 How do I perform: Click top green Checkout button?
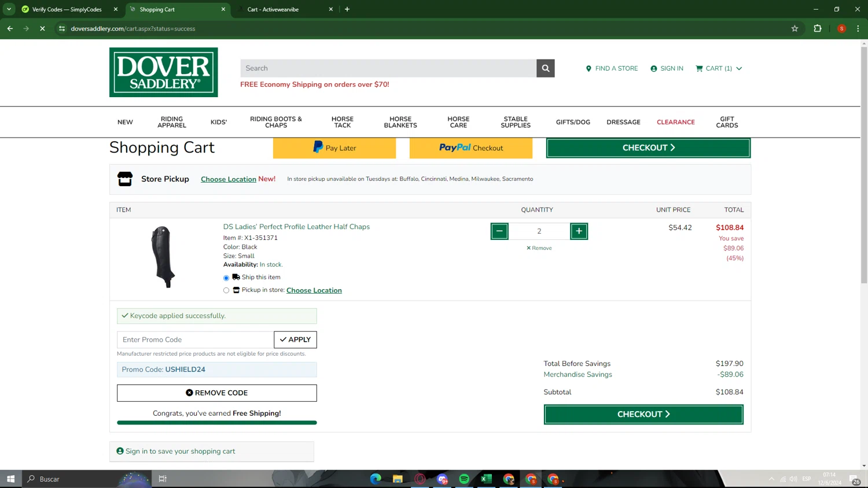[x=648, y=148]
